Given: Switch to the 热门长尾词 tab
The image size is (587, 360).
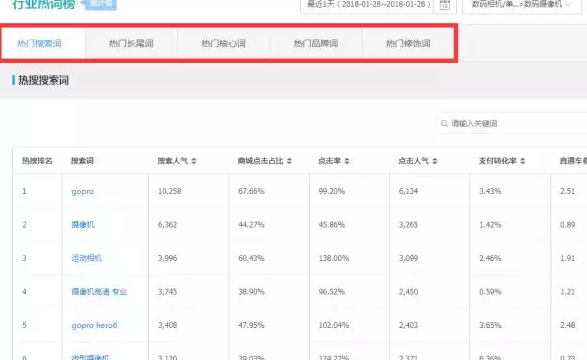Looking at the screenshot, I should [131, 43].
